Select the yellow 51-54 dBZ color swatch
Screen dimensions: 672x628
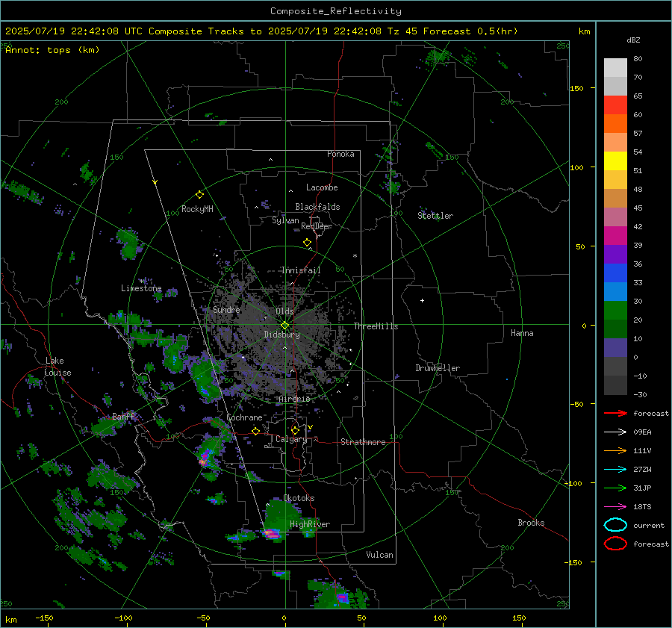615,161
